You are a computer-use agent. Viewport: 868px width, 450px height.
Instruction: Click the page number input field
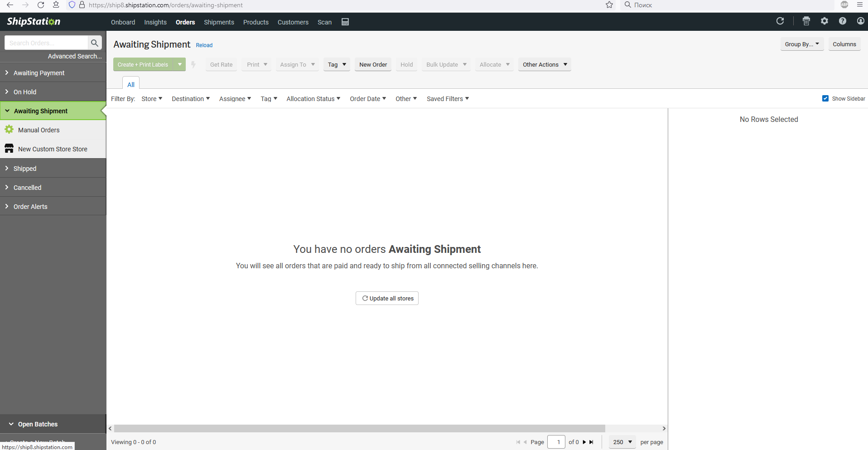(556, 442)
